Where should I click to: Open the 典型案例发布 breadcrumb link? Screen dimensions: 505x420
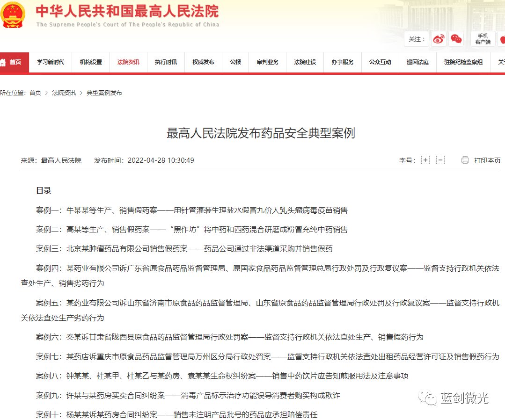point(104,93)
